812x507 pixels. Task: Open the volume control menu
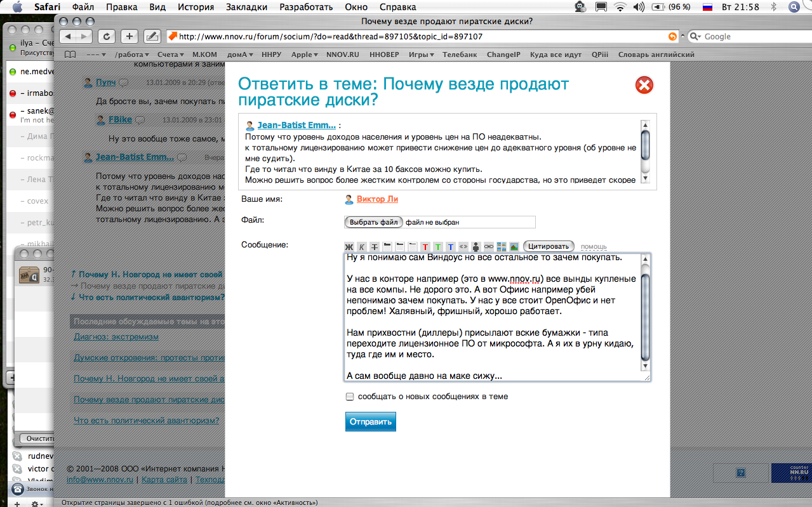click(639, 7)
